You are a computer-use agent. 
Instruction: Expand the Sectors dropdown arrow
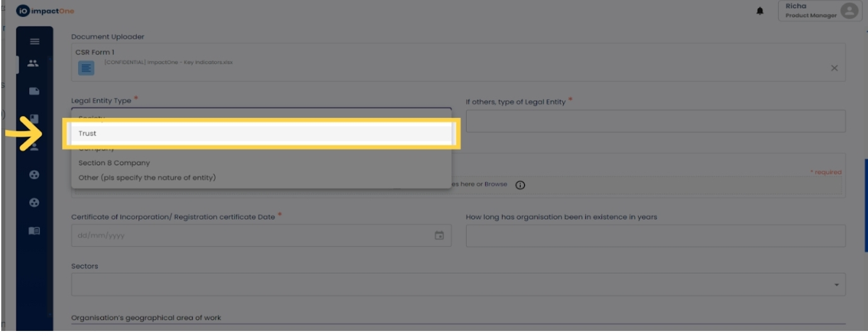pyautogui.click(x=837, y=285)
